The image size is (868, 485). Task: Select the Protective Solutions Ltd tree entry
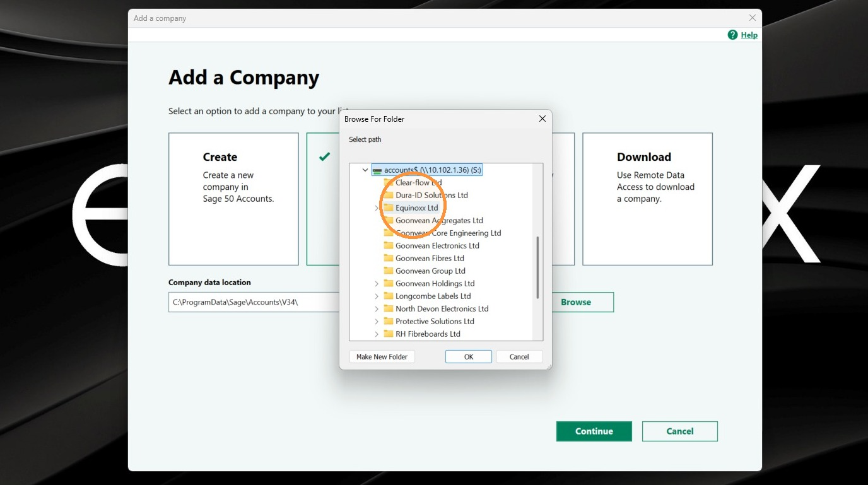click(x=435, y=321)
